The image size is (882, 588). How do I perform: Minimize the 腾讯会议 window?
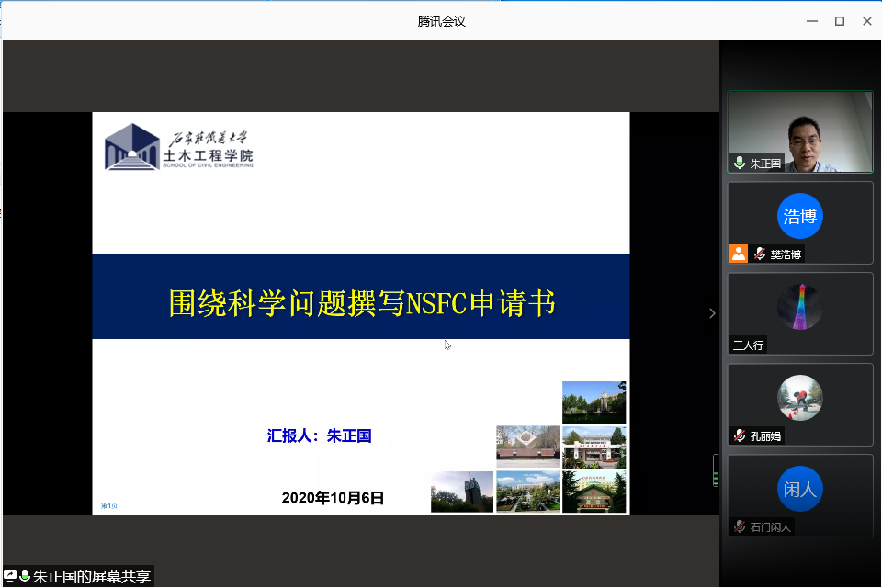[x=810, y=20]
